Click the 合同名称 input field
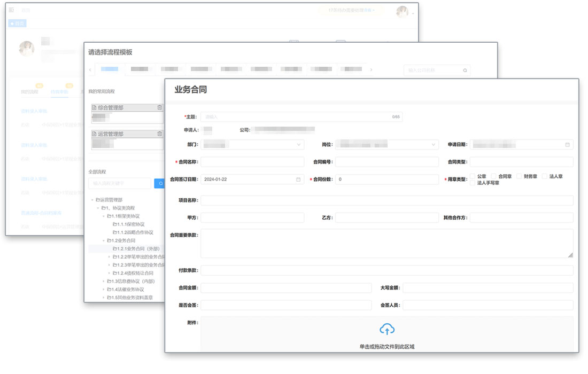This screenshot has width=588, height=374. pyautogui.click(x=252, y=162)
